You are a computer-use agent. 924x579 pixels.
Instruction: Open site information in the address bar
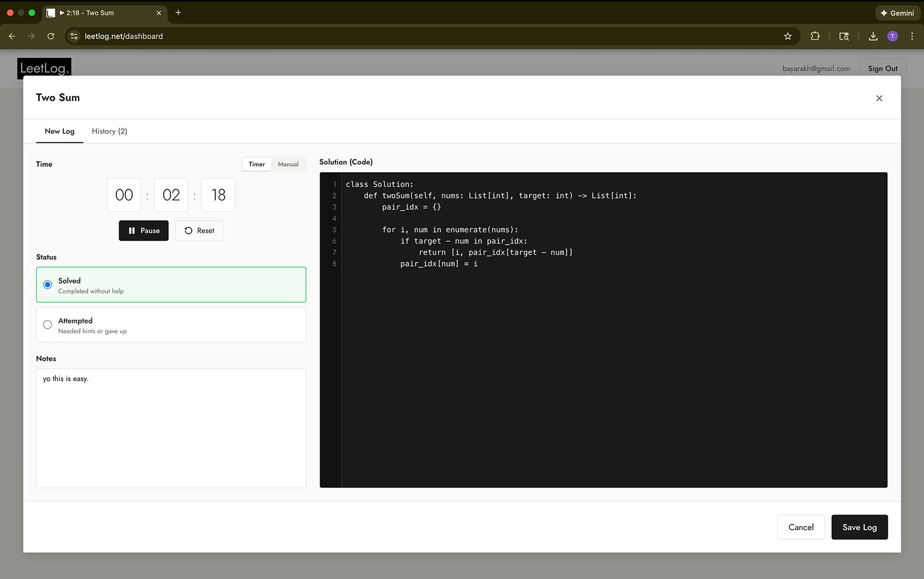pos(73,36)
